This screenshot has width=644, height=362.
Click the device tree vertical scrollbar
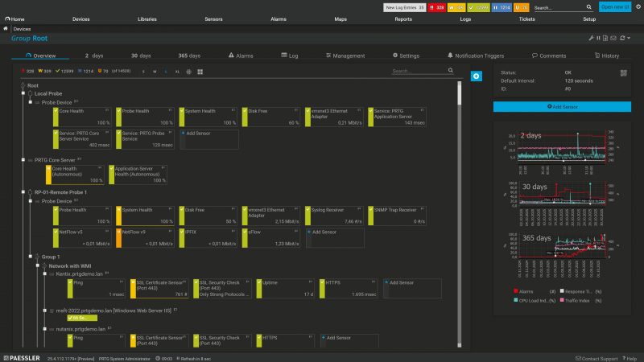pos(459,214)
